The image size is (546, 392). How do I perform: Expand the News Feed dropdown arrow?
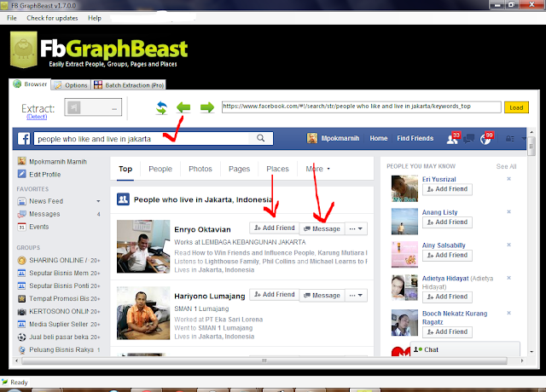98,201
